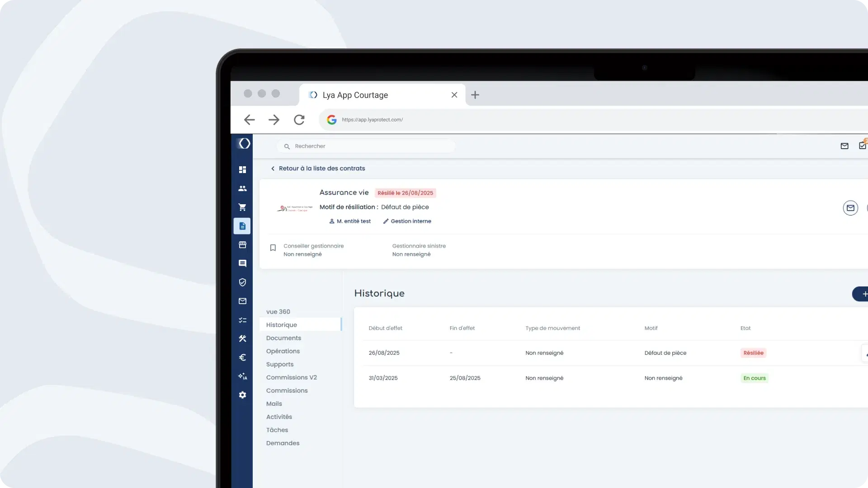Click the En cours status badge
This screenshot has height=488, width=868.
[x=755, y=378]
